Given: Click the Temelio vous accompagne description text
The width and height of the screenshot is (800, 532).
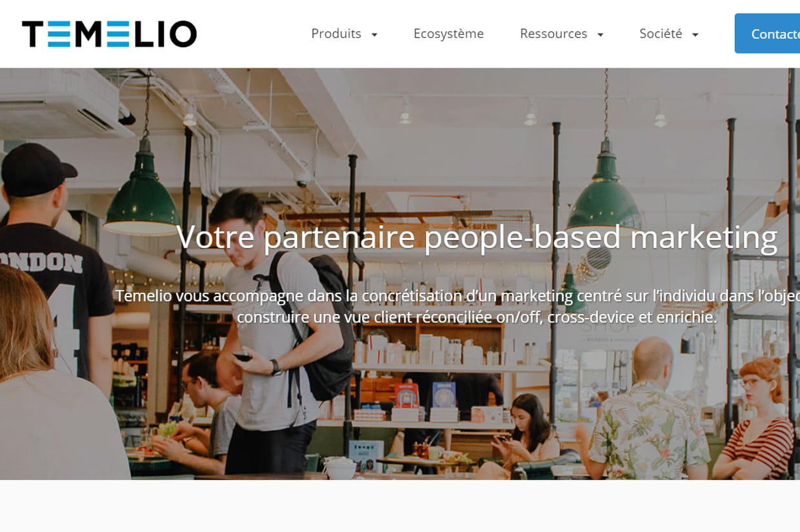Looking at the screenshot, I should 457,306.
